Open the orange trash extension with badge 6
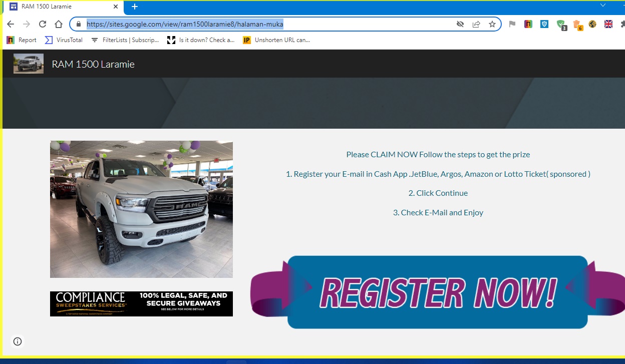Screen dimensions: 625x364 577,25
